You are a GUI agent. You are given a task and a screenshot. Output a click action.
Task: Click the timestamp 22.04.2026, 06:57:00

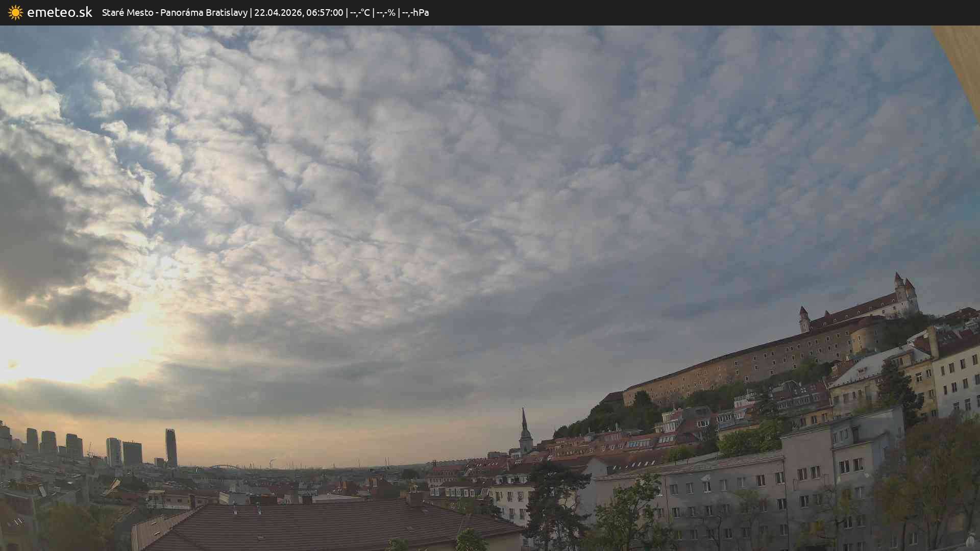coord(299,12)
